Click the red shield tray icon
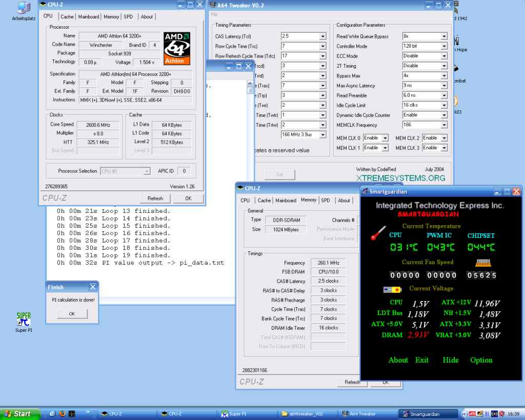 click(x=501, y=414)
